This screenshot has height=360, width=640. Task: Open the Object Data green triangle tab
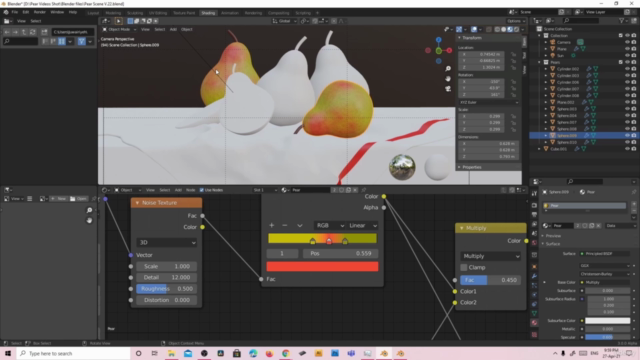coord(534,313)
